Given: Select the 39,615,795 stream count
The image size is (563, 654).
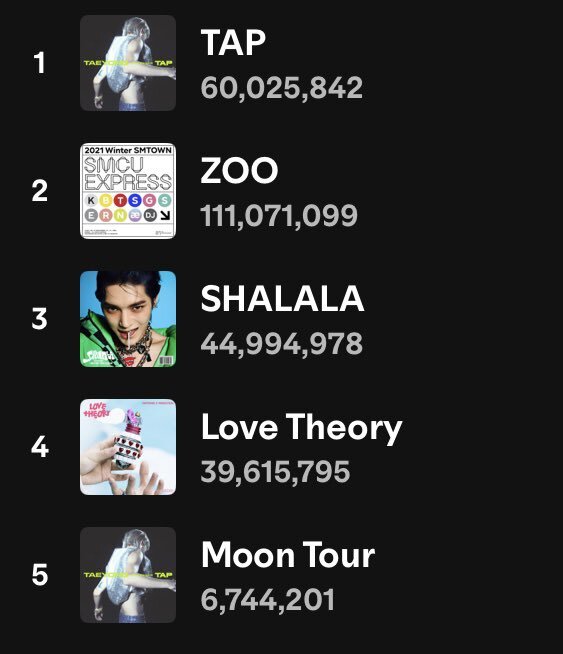Looking at the screenshot, I should (x=275, y=472).
